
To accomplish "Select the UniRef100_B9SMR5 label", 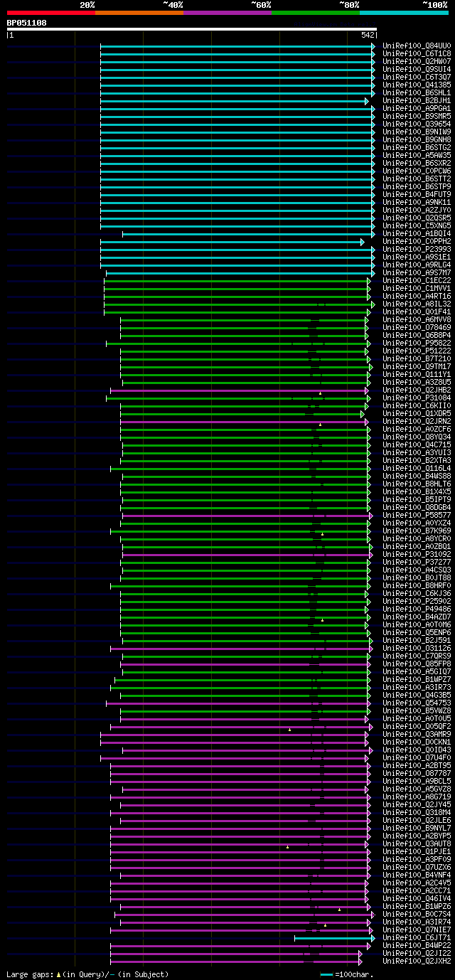I will [417, 116].
